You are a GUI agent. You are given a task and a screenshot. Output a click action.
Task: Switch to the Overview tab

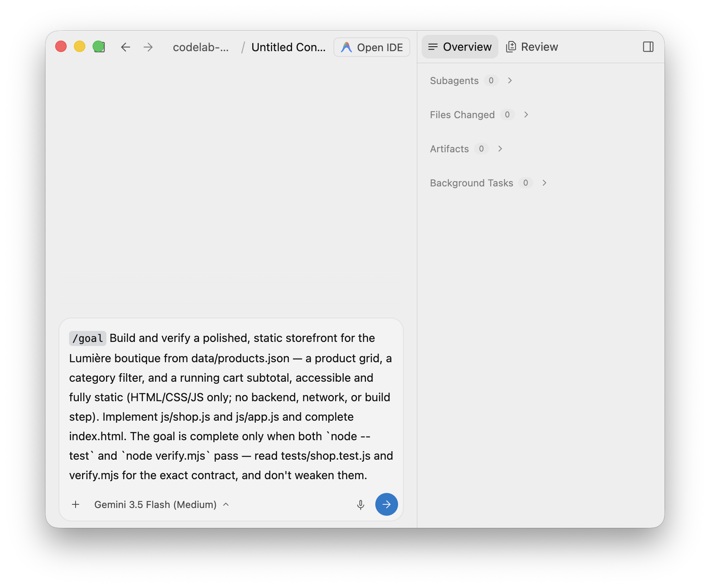[x=460, y=47]
